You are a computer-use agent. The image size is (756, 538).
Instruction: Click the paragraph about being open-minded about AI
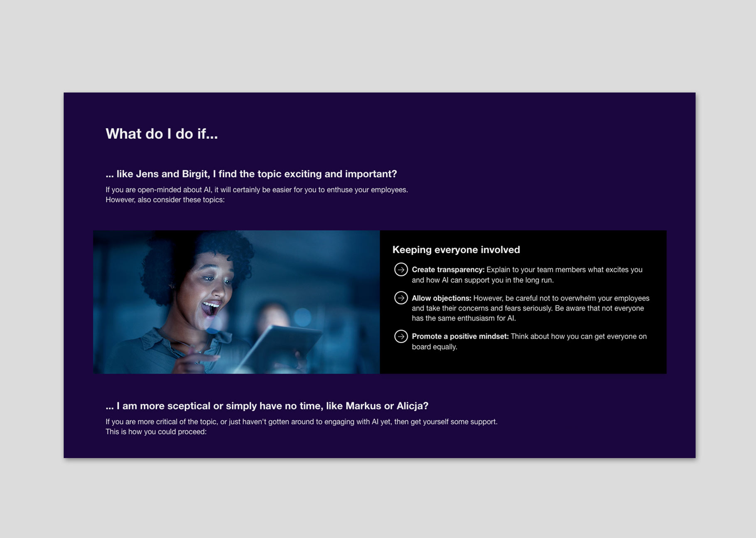256,190
